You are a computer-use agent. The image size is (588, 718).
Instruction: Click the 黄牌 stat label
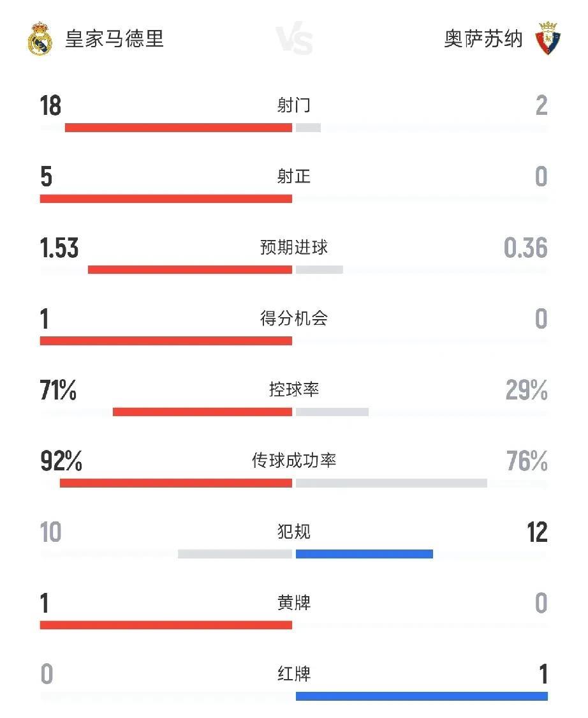(x=294, y=602)
